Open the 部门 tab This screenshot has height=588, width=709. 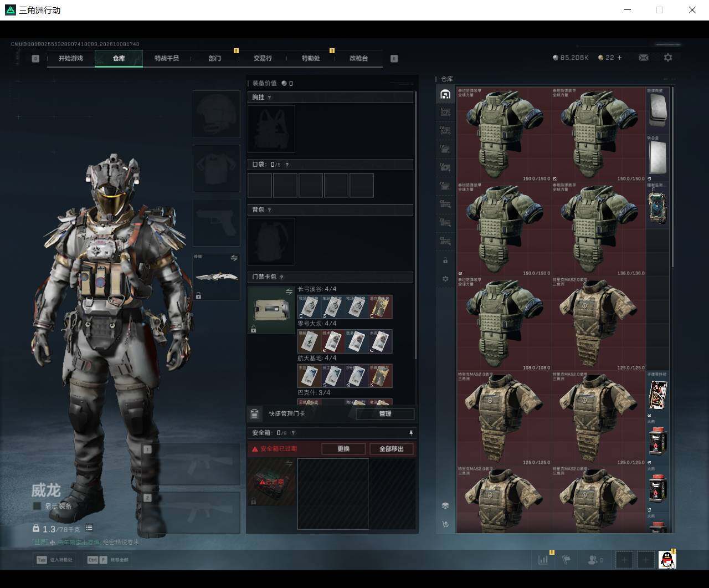(x=215, y=58)
